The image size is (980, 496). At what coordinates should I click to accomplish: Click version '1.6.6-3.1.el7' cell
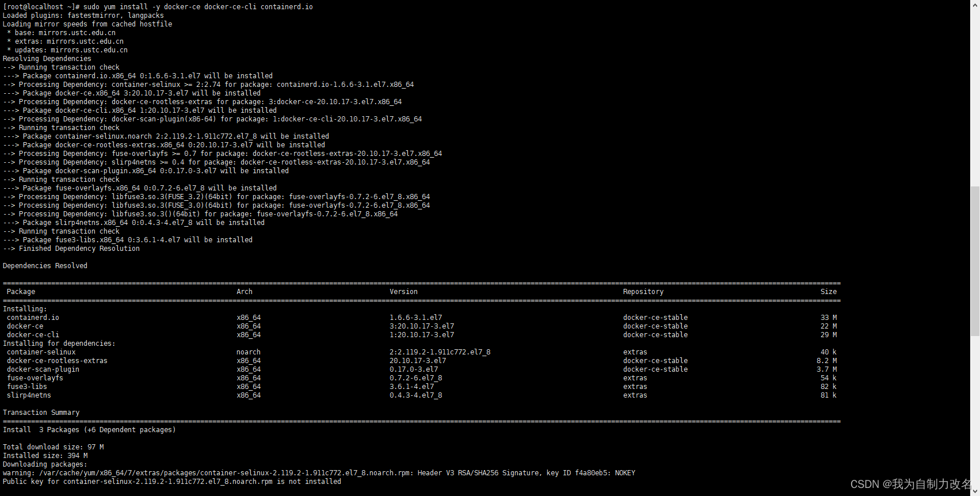(x=416, y=318)
